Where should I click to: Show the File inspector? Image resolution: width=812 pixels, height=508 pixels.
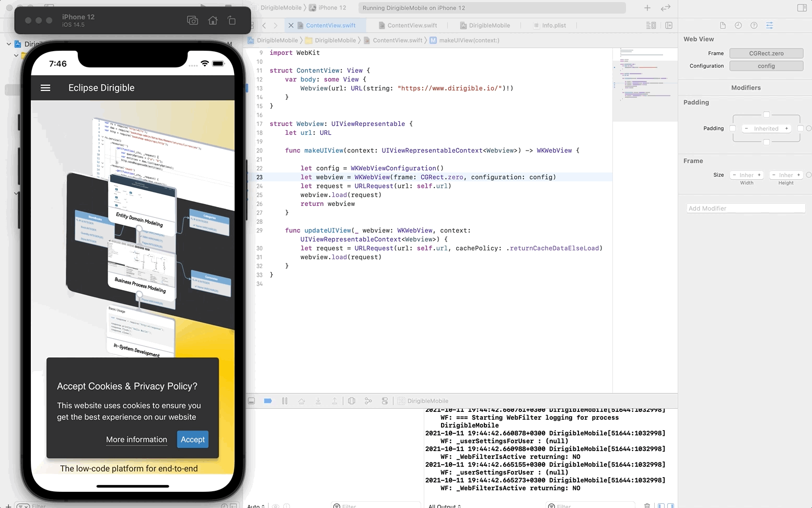pyautogui.click(x=723, y=25)
